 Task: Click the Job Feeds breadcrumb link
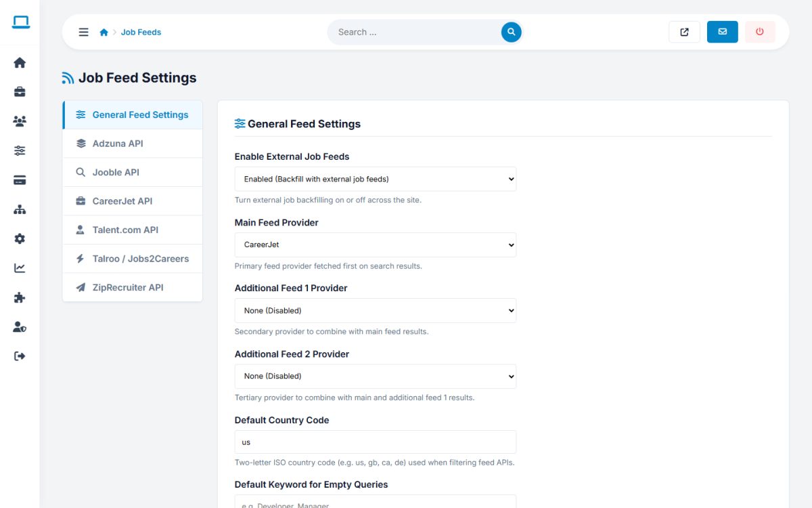[141, 32]
